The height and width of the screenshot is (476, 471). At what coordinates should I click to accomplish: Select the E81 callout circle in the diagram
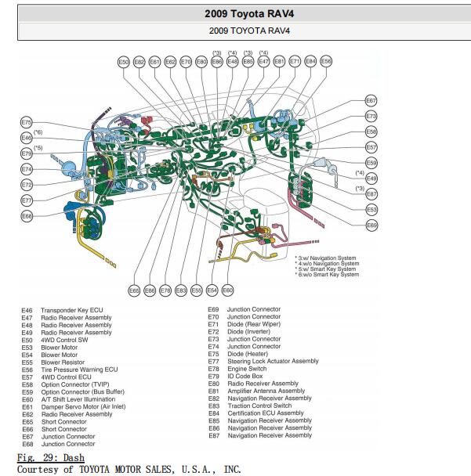tap(279, 62)
